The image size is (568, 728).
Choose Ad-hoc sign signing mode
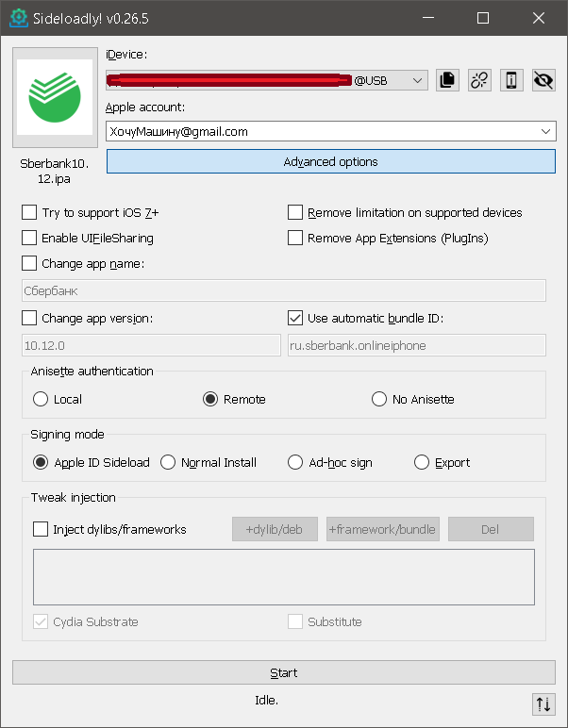coord(295,462)
